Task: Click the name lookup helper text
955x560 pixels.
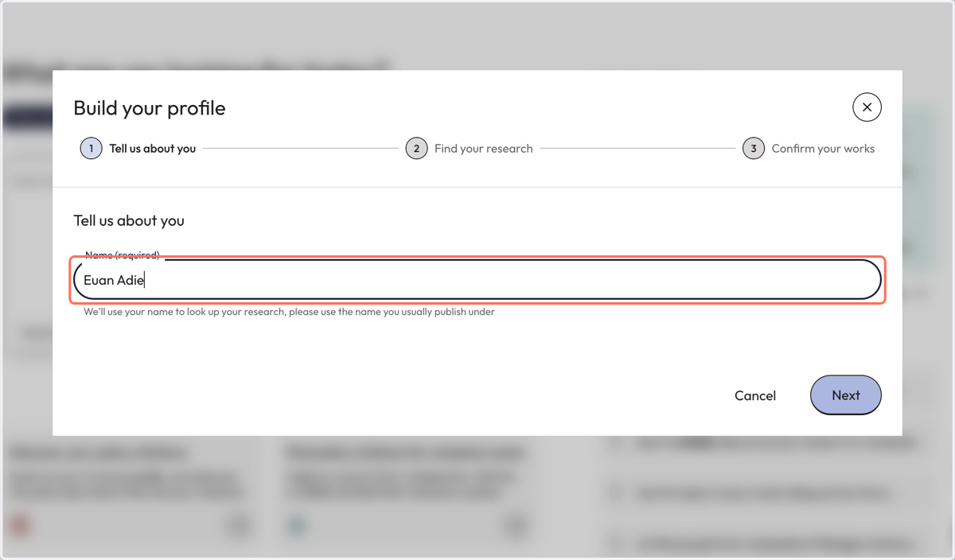Action: pyautogui.click(x=290, y=312)
